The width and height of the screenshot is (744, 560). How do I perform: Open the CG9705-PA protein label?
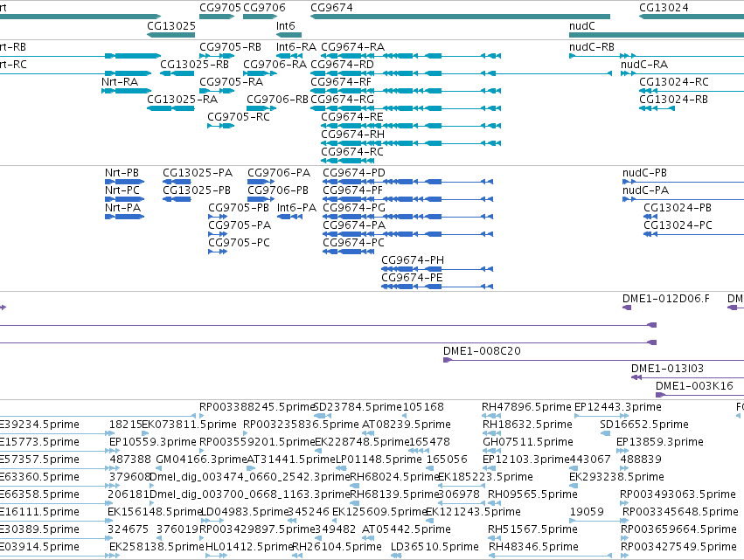pos(240,225)
